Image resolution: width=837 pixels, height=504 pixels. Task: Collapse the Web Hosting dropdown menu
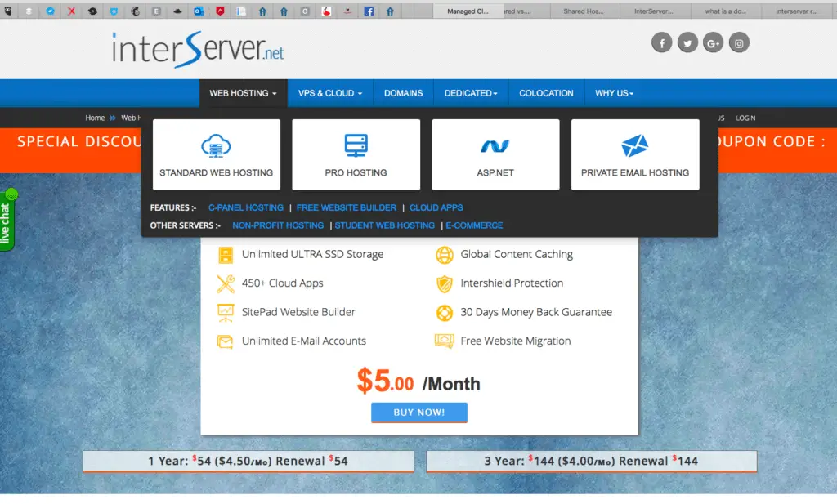244,93
